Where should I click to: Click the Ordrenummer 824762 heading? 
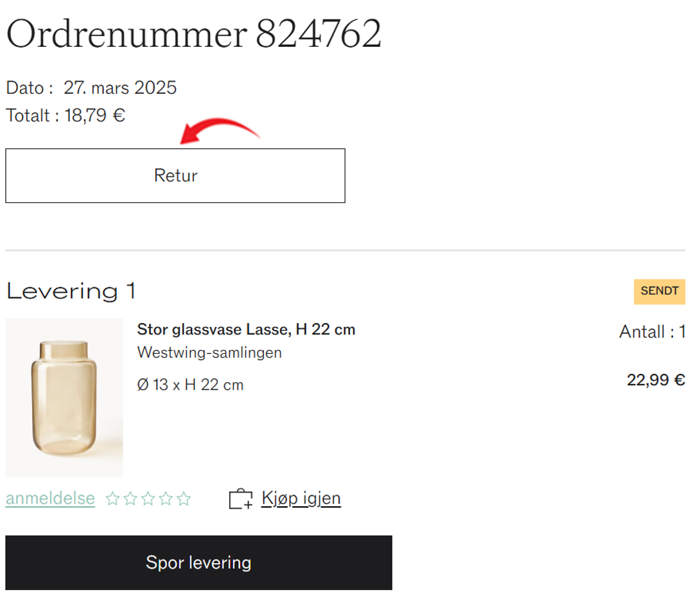click(x=194, y=34)
